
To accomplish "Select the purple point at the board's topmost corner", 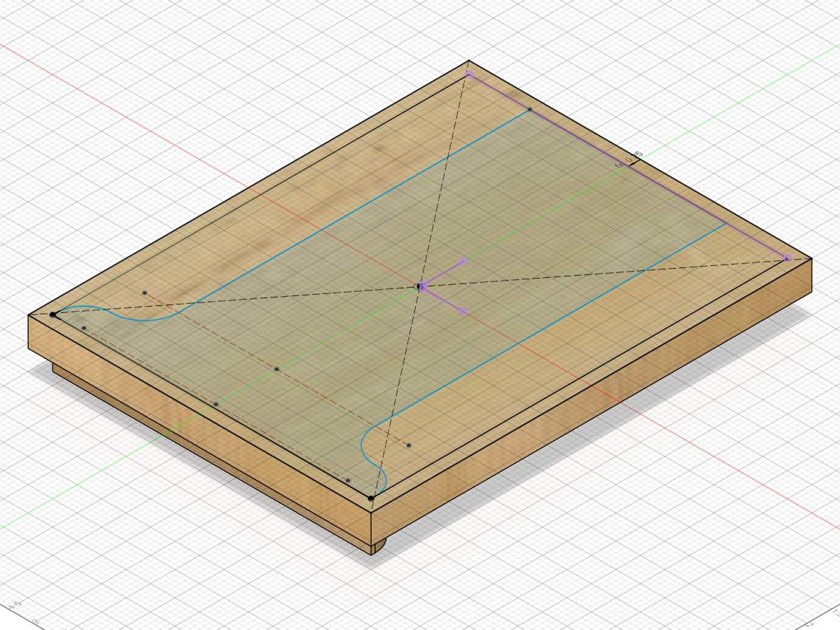I will coord(469,74).
